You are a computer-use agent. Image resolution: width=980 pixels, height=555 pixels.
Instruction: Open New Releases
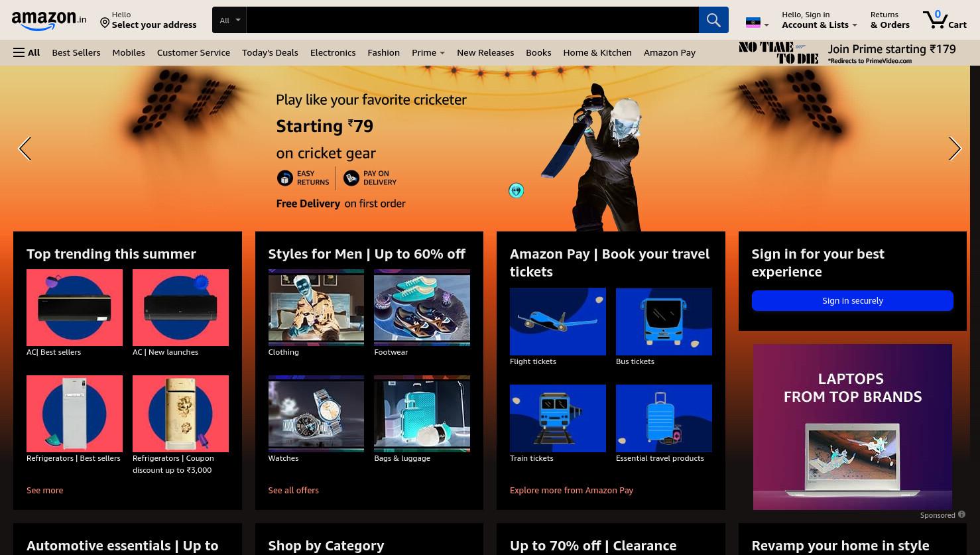[485, 52]
